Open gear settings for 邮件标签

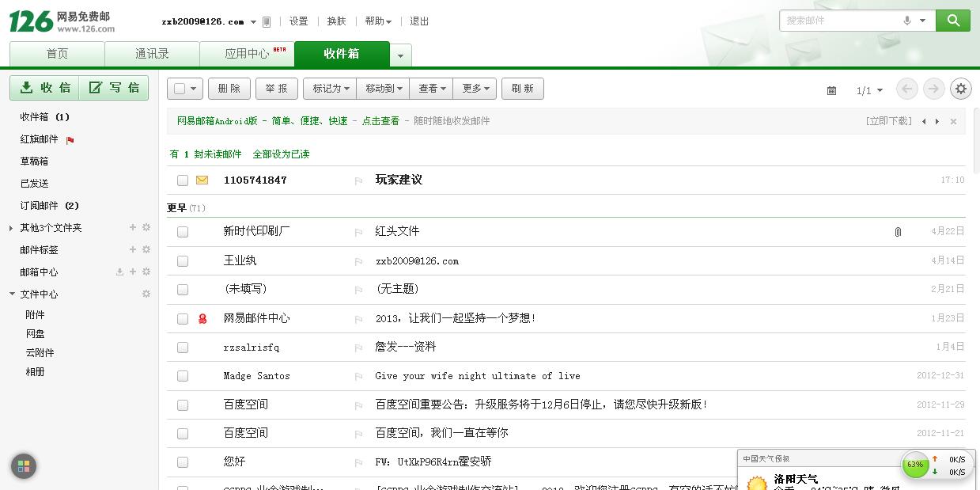pyautogui.click(x=146, y=249)
